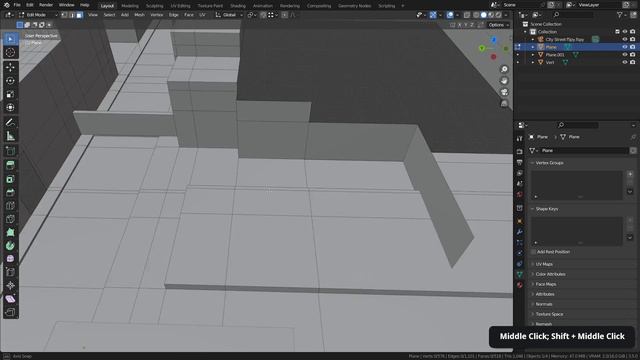The height and width of the screenshot is (360, 640).
Task: Select the Transform tool
Action: (x=10, y=107)
